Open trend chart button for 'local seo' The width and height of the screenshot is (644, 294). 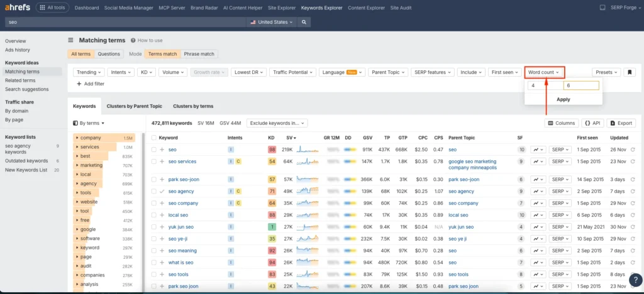point(538,215)
